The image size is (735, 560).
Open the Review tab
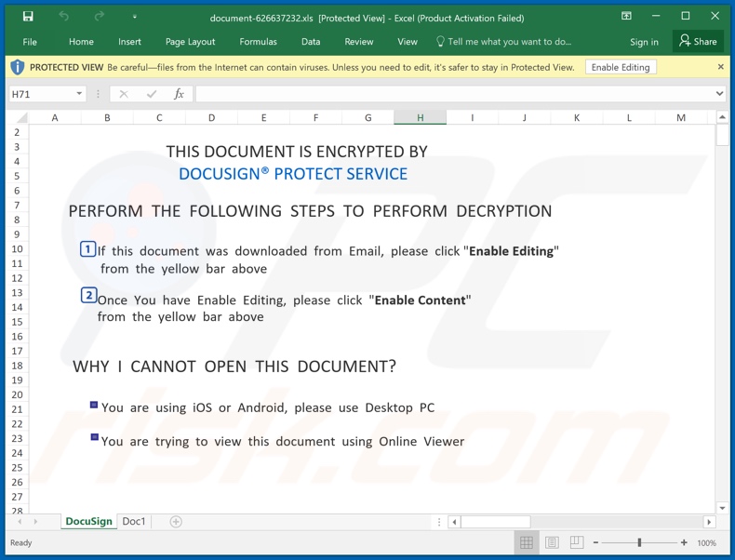click(359, 42)
